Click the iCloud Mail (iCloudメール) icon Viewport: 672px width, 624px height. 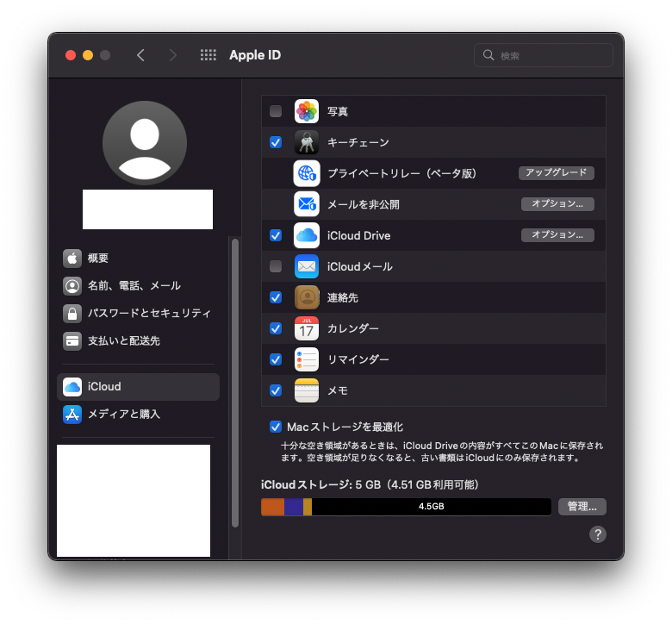coord(307,266)
